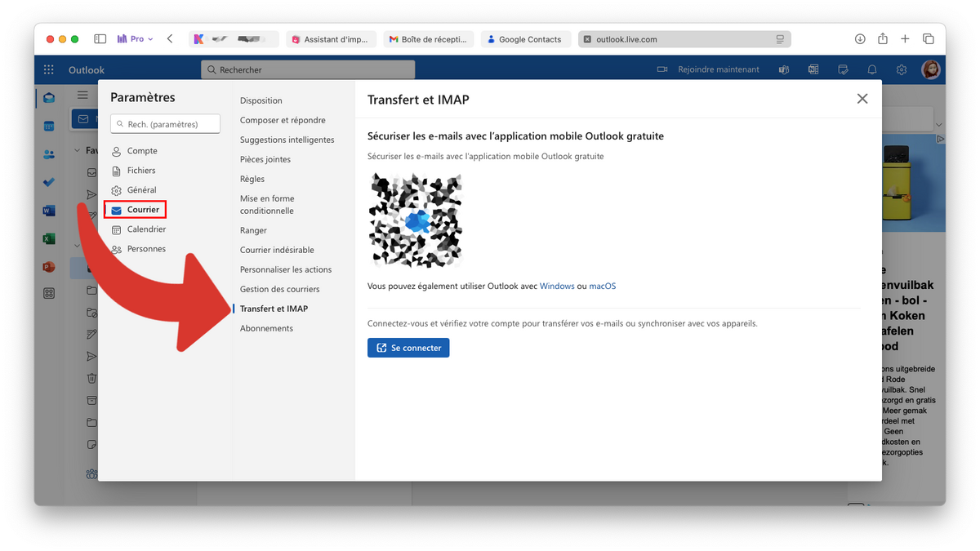The image size is (980, 551).
Task: Launch Word from the left rail
Action: coord(49,211)
